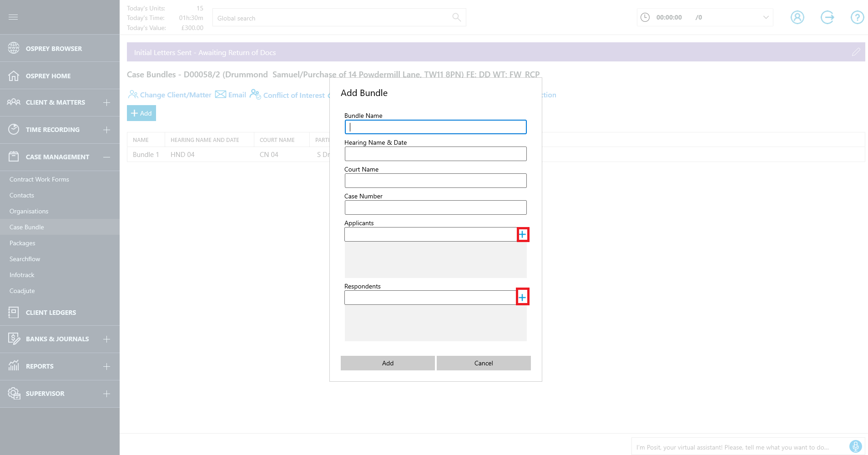Activate the Posit assistant microphone icon
The width and height of the screenshot is (868, 455).
pyautogui.click(x=855, y=446)
